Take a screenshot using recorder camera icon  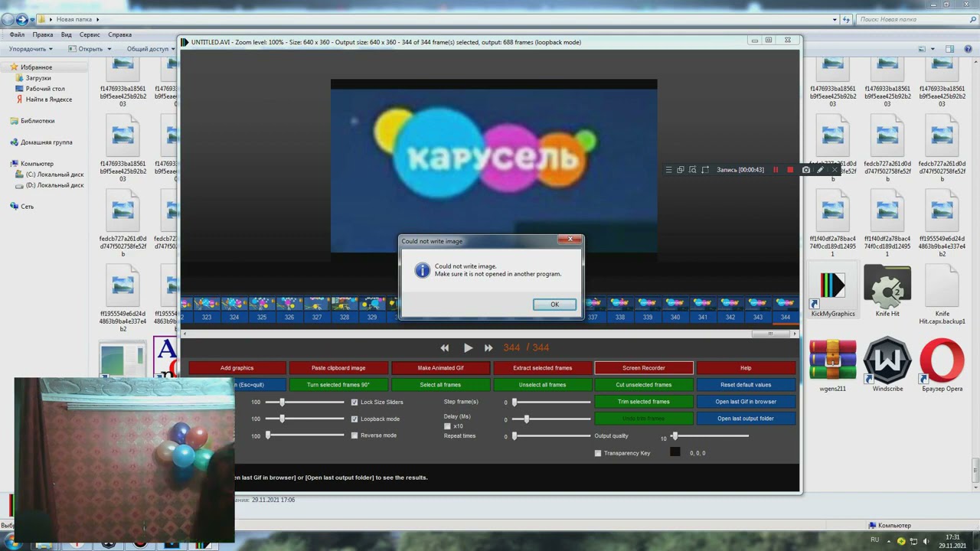pos(805,170)
